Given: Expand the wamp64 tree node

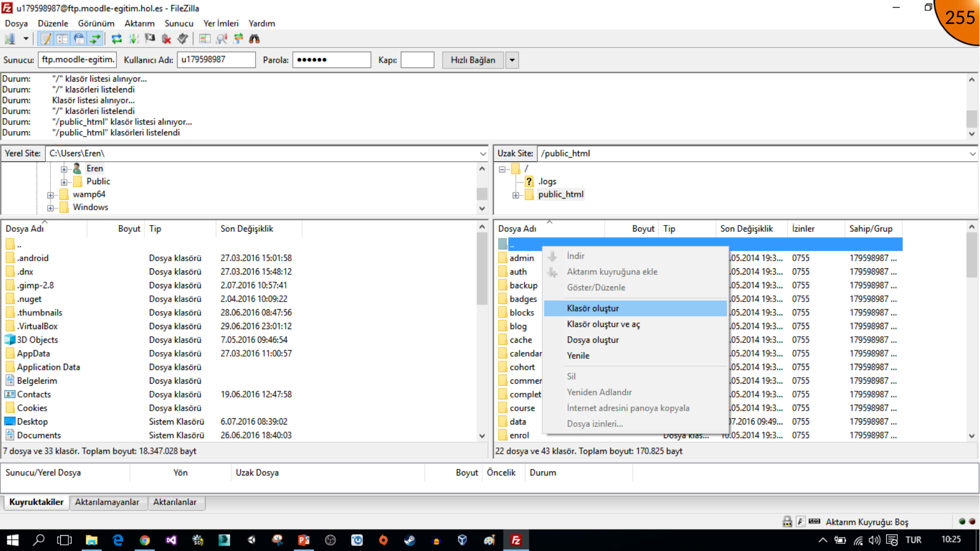Looking at the screenshot, I should point(50,195).
